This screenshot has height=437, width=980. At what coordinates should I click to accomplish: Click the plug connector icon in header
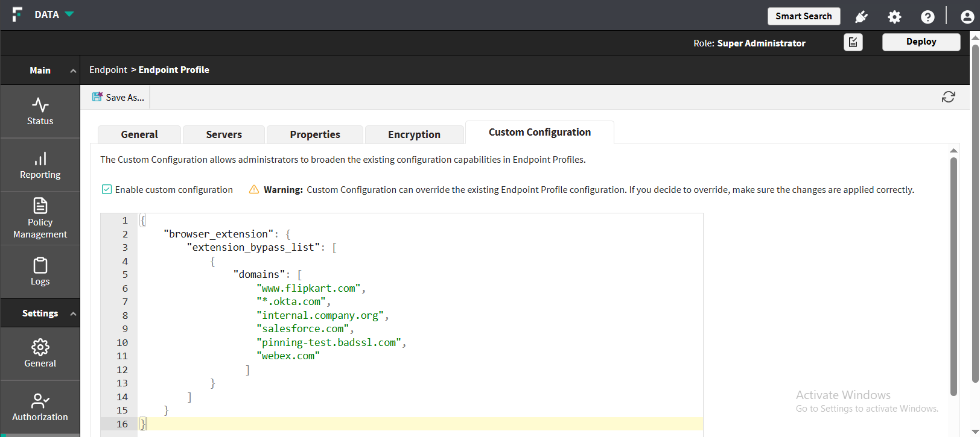pyautogui.click(x=861, y=17)
